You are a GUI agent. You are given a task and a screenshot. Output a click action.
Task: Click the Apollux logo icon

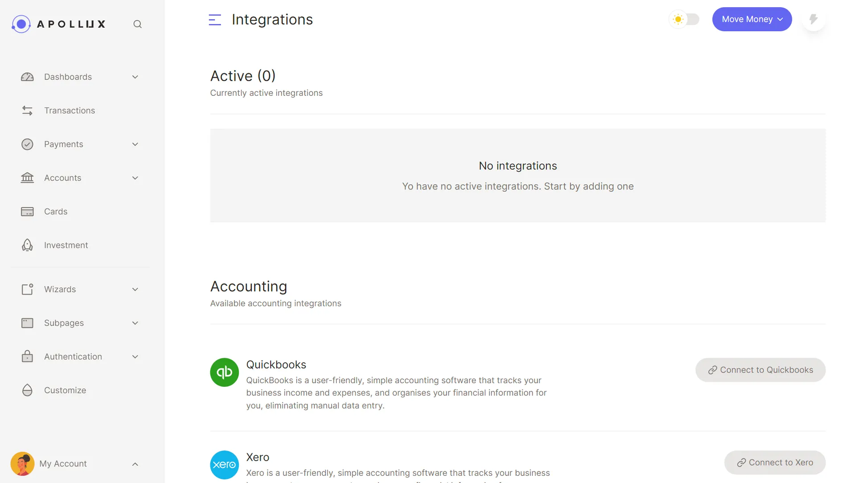click(21, 23)
